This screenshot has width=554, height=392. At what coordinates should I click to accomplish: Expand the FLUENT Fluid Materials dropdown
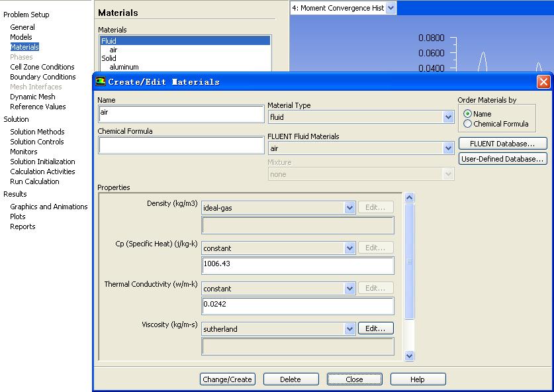448,148
